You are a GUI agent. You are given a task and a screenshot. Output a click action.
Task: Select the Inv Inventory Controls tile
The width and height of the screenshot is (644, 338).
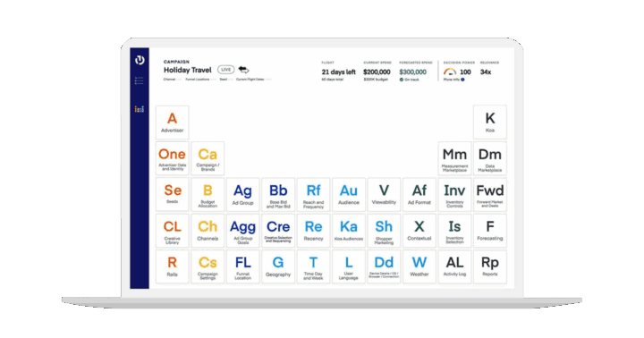point(454,195)
